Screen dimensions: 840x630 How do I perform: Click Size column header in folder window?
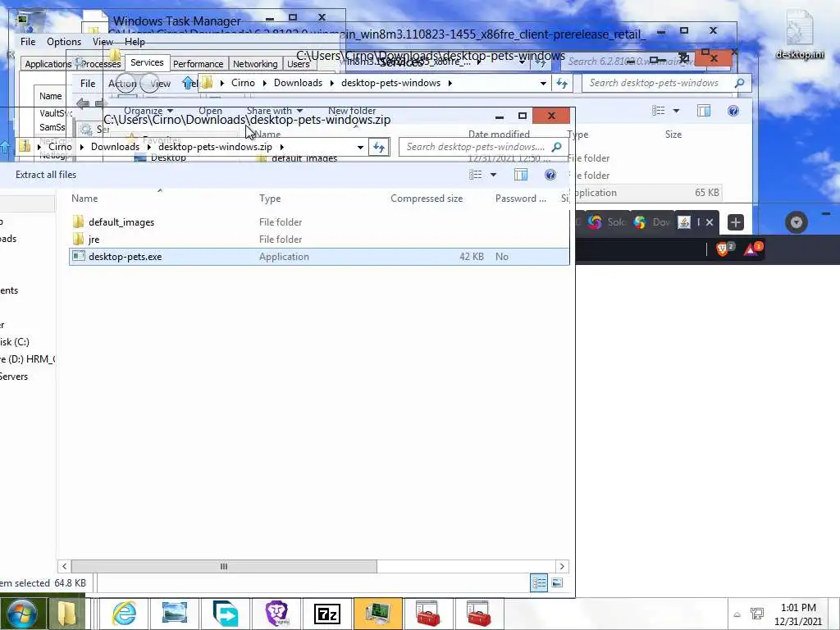tap(673, 135)
